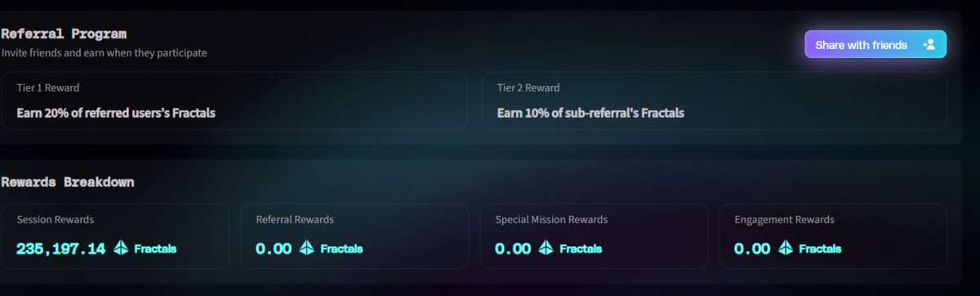This screenshot has width=980, height=296.
Task: Click the Session Rewards label
Action: tap(56, 219)
